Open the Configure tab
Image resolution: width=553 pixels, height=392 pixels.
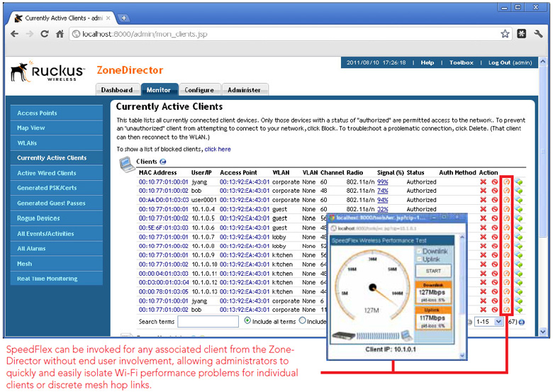tap(199, 90)
